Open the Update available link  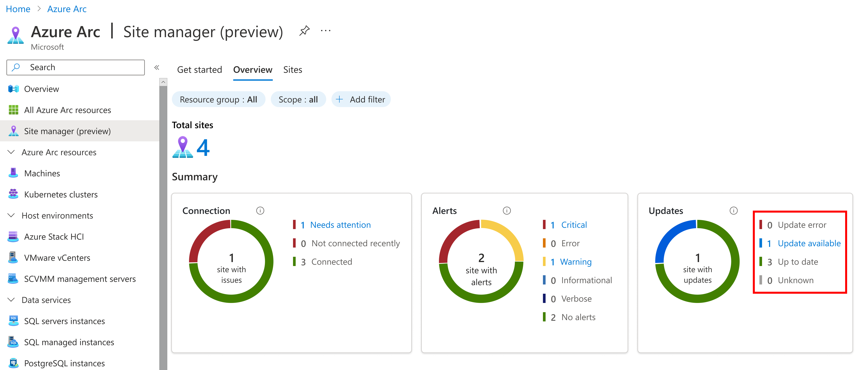pyautogui.click(x=809, y=243)
